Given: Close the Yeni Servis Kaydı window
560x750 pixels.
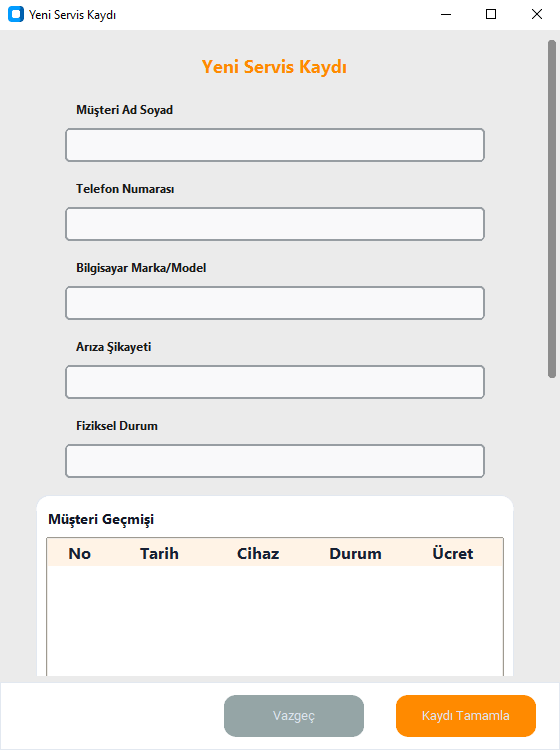Looking at the screenshot, I should point(537,14).
